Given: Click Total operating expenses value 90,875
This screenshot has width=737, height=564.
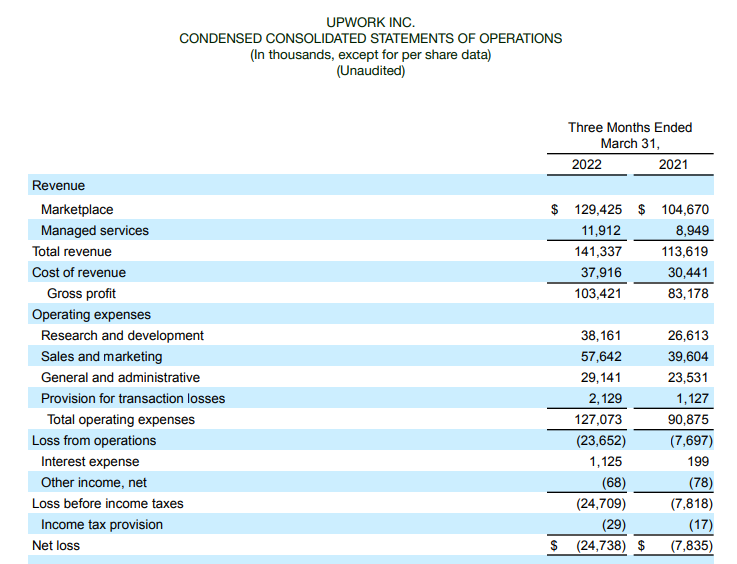Looking at the screenshot, I should tap(688, 419).
